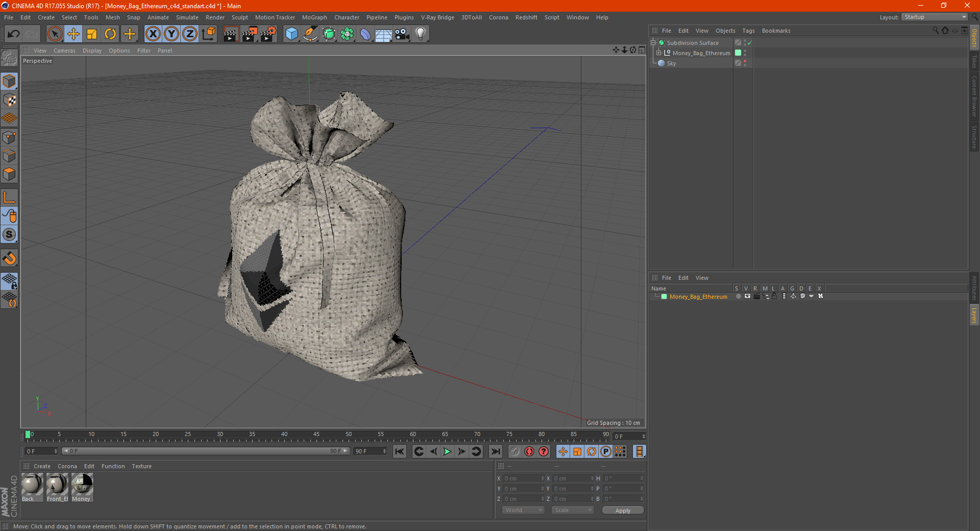This screenshot has height=531, width=980.
Task: Play the animation forward
Action: point(447,451)
